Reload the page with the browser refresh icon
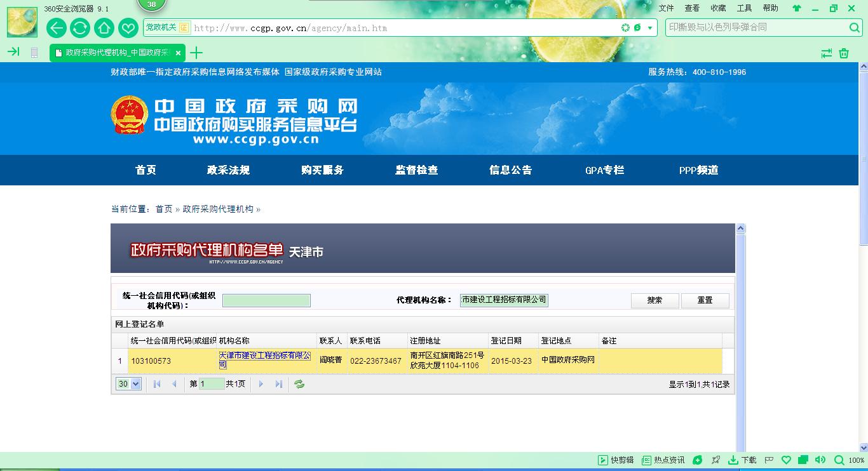 click(80, 28)
